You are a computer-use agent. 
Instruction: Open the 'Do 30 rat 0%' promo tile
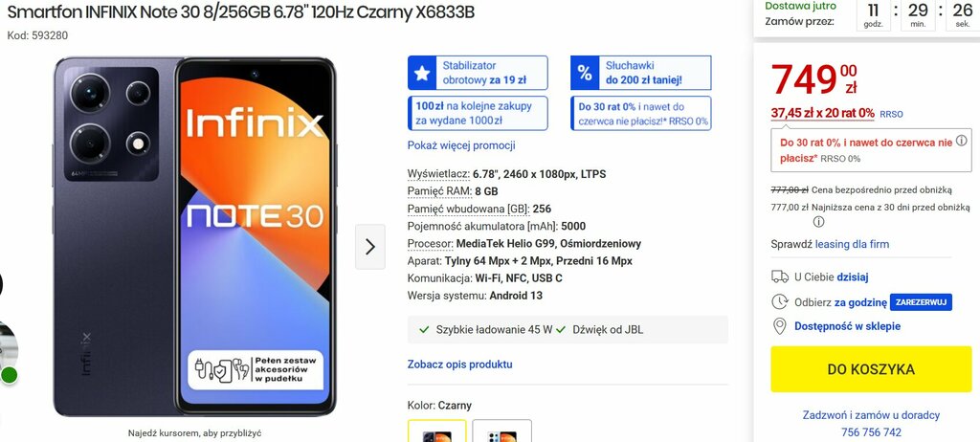(x=640, y=113)
